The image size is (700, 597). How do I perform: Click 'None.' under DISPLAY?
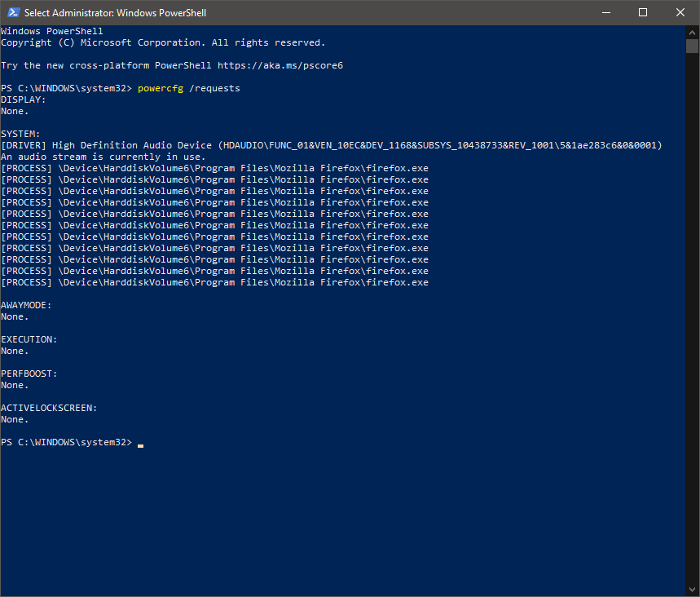coord(15,111)
